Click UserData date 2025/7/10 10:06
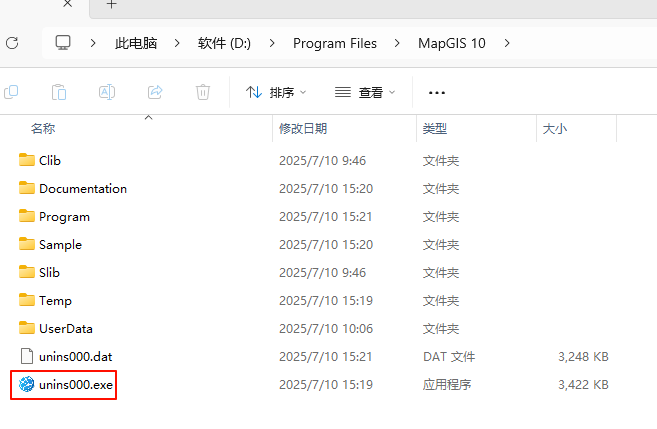 click(326, 329)
